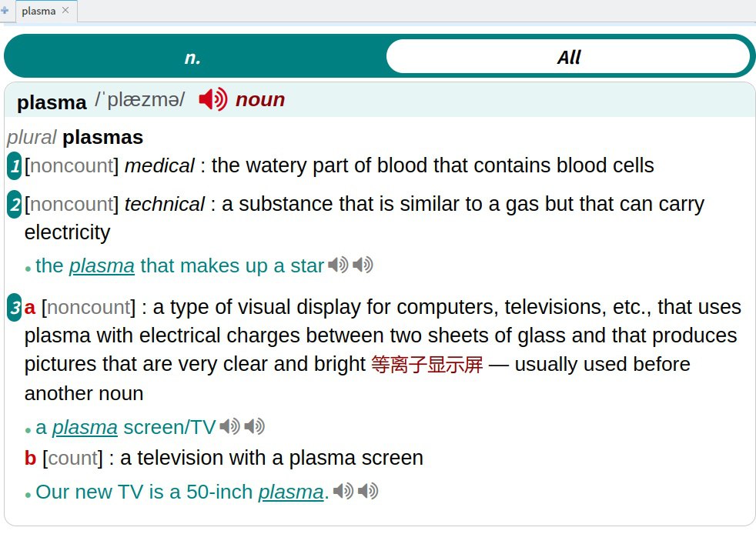Play second audio for 'plasma screen/TV' example
This screenshot has height=544, width=756.
(254, 426)
